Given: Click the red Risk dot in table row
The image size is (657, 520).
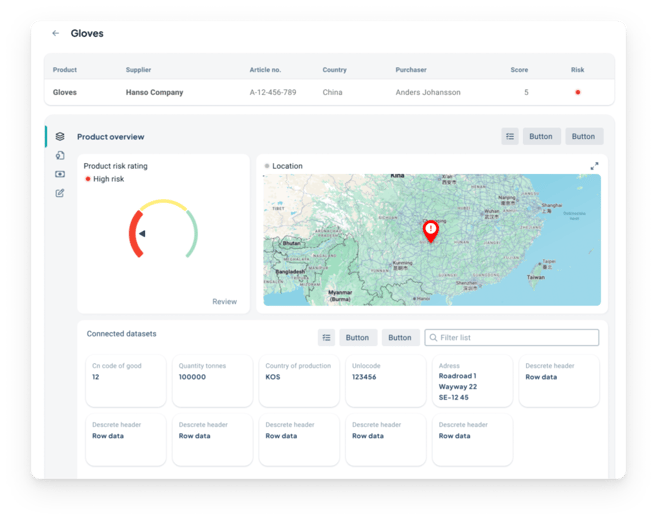Looking at the screenshot, I should click(x=577, y=92).
